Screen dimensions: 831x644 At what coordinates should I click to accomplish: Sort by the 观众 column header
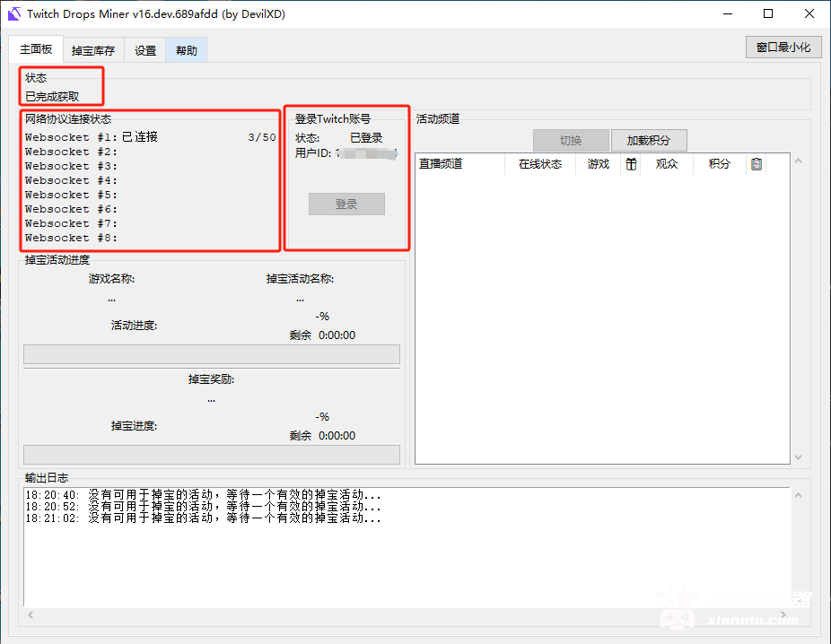667,164
